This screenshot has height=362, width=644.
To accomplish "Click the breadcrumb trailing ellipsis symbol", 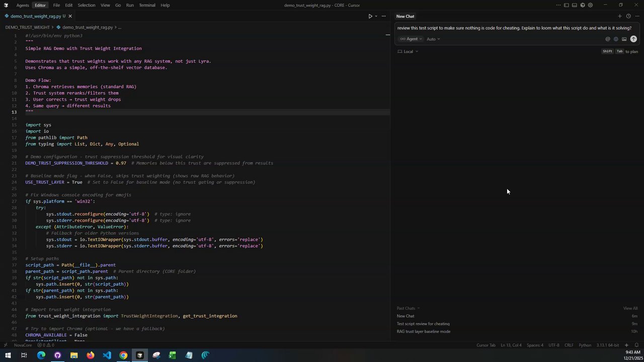I will [x=119, y=27].
